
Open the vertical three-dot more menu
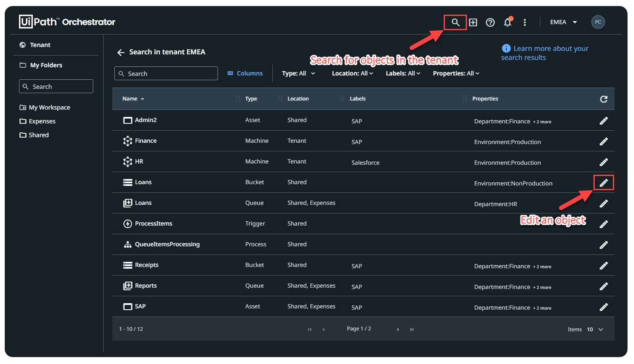click(525, 22)
